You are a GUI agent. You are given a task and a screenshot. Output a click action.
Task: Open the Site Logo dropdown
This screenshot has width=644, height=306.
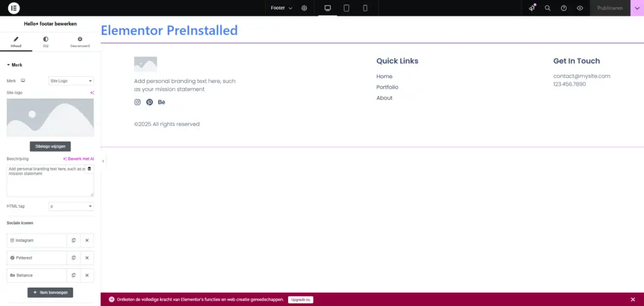coord(71,81)
